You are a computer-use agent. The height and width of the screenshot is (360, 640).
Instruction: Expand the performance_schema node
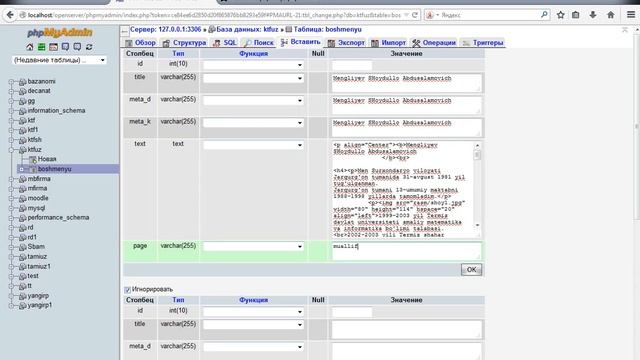[11, 218]
